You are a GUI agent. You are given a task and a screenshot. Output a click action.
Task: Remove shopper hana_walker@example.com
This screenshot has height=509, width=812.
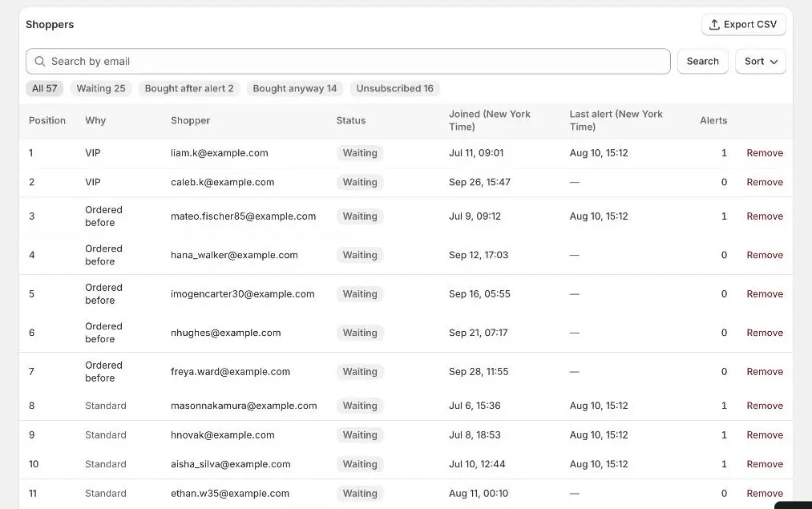(765, 255)
